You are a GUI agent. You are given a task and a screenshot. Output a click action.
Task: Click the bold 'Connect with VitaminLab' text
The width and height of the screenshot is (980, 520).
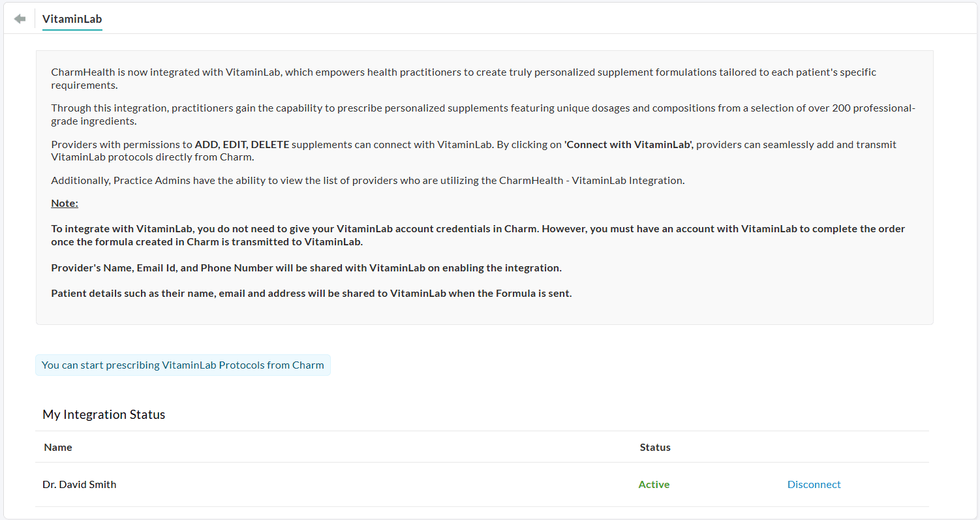(x=629, y=144)
